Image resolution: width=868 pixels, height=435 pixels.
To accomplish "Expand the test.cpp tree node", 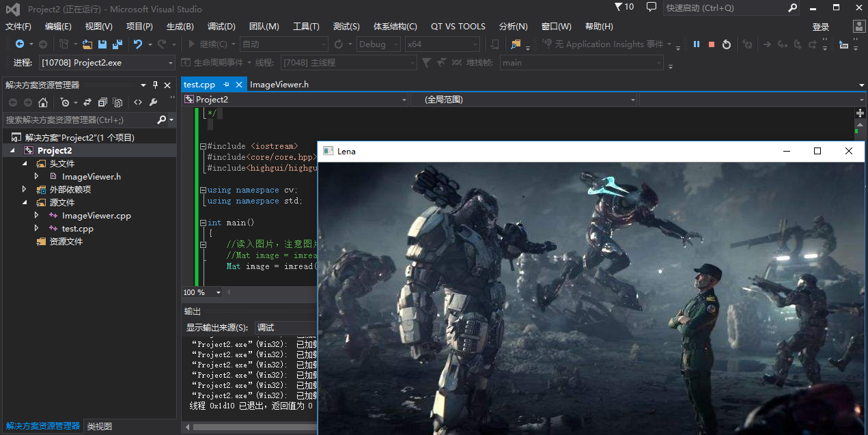I will coord(37,228).
